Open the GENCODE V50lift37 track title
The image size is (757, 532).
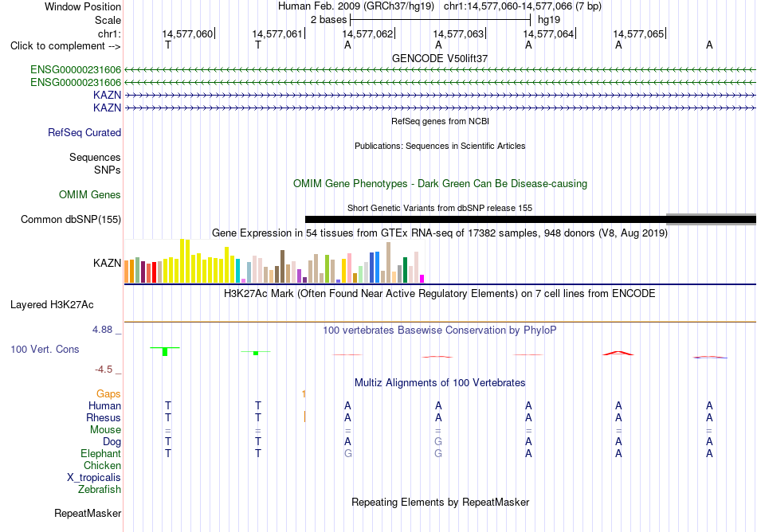coord(440,58)
